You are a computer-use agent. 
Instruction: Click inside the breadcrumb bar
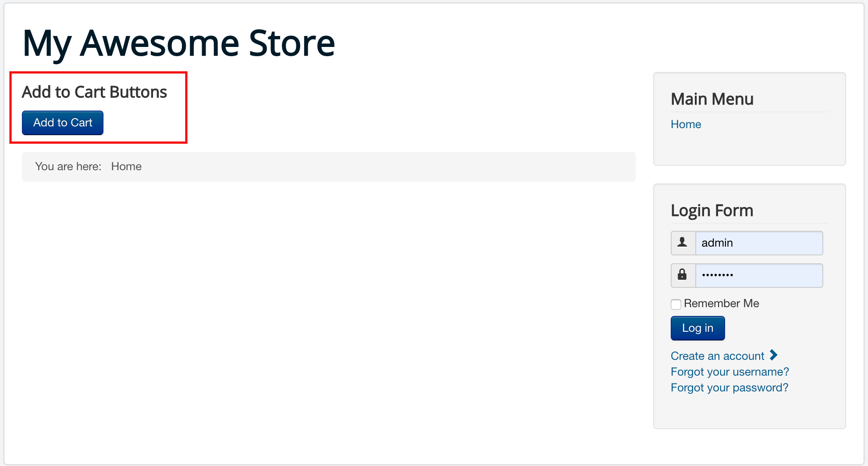pos(329,166)
